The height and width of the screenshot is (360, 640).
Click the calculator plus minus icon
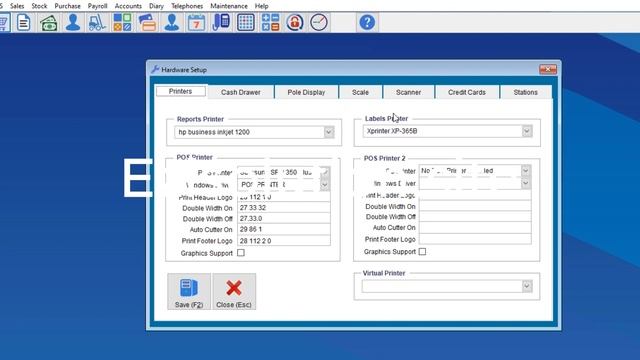click(270, 22)
